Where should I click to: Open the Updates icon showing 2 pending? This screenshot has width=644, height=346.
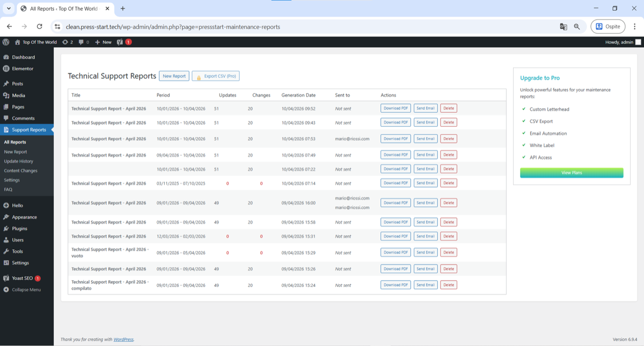pos(65,42)
